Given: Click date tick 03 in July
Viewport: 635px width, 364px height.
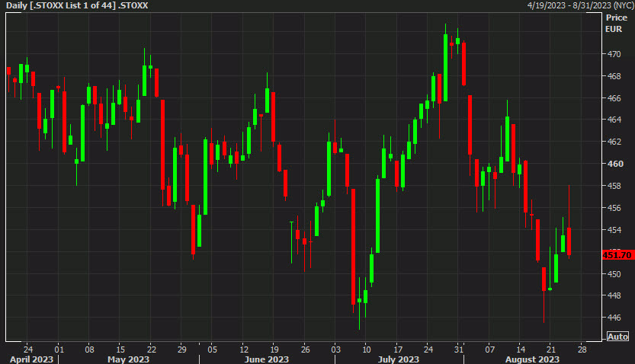Looking at the screenshot, I should coord(335,350).
